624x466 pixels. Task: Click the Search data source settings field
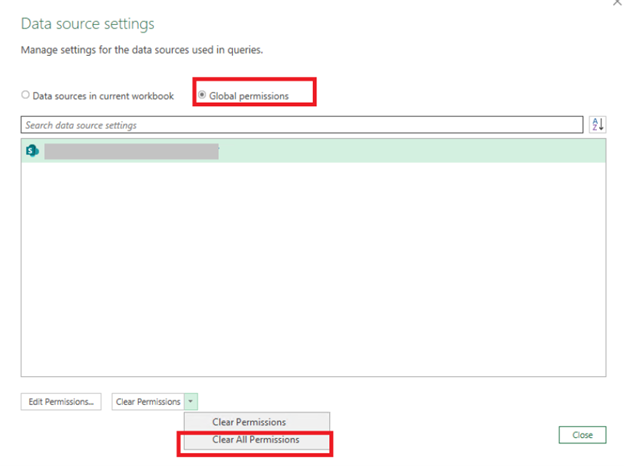pos(302,125)
